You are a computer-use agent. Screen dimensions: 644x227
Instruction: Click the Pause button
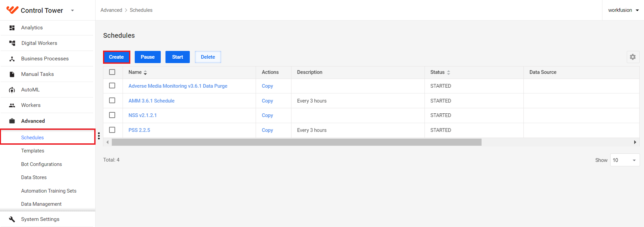[x=148, y=57]
